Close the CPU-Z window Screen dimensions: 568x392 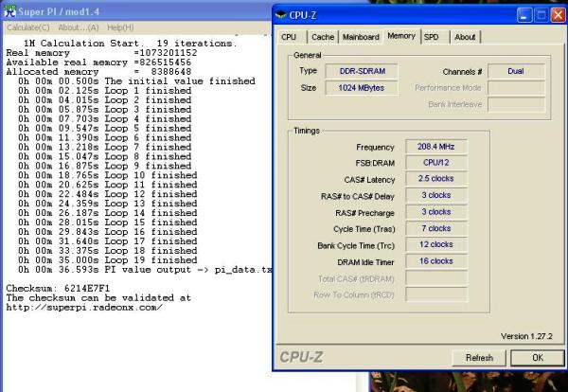coord(559,15)
